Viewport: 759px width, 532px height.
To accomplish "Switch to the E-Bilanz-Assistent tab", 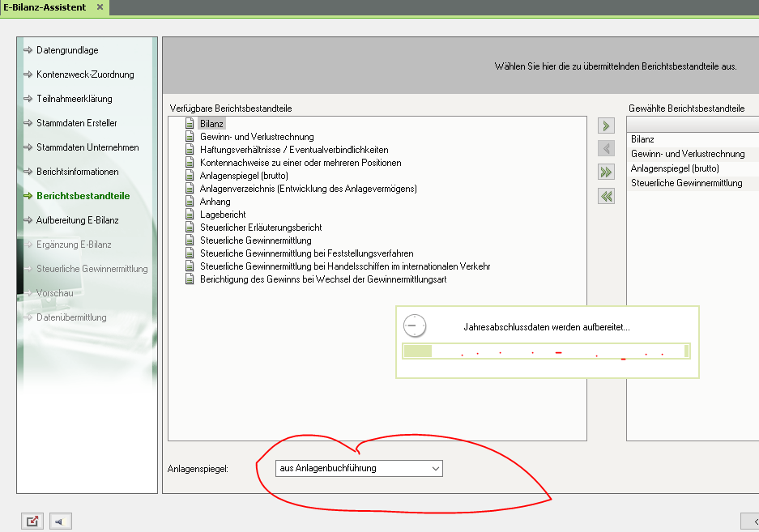I will pyautogui.click(x=45, y=7).
